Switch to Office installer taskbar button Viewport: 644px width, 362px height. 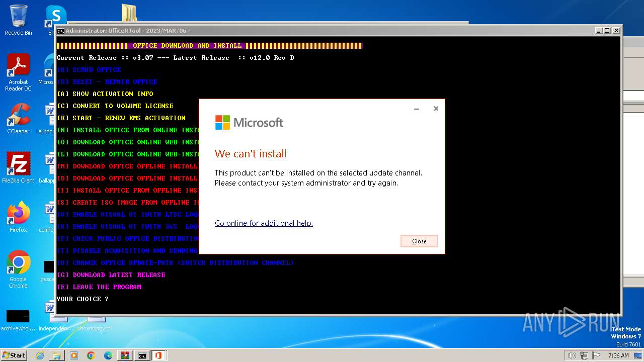pyautogui.click(x=159, y=355)
